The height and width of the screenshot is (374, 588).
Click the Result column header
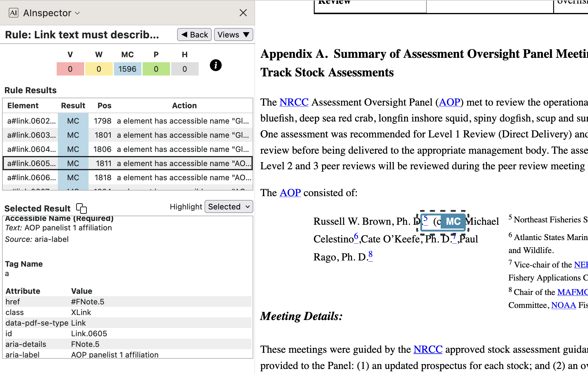click(73, 106)
